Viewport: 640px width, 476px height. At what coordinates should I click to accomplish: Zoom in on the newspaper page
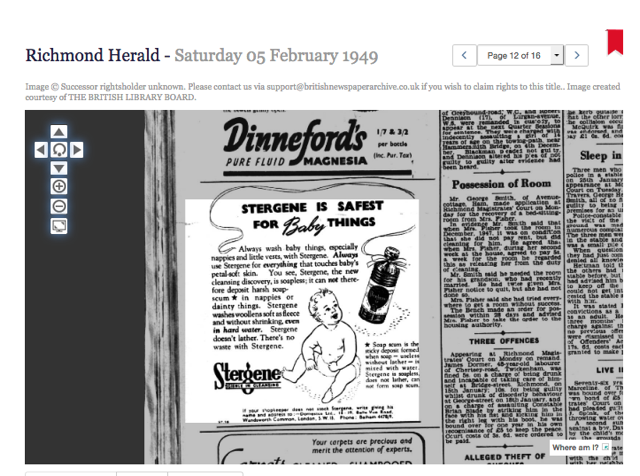point(59,187)
